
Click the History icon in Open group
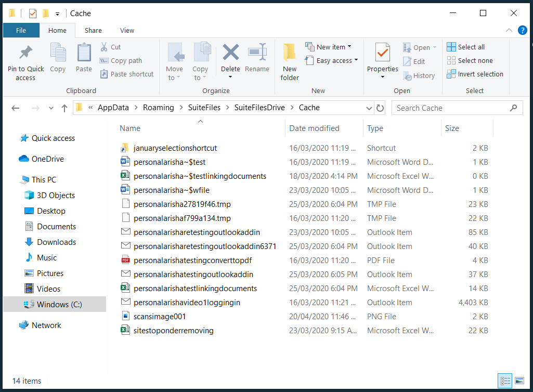click(419, 75)
